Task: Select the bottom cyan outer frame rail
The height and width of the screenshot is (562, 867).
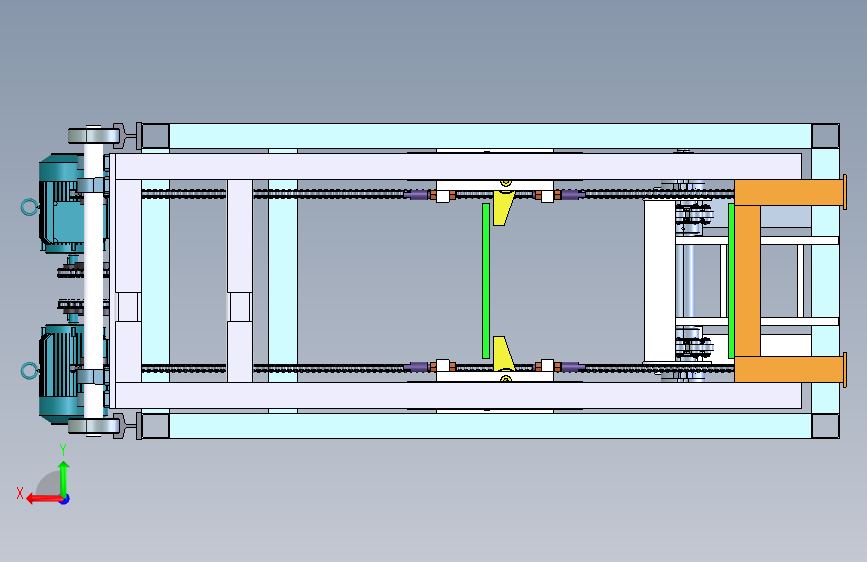Action: pyautogui.click(x=490, y=426)
